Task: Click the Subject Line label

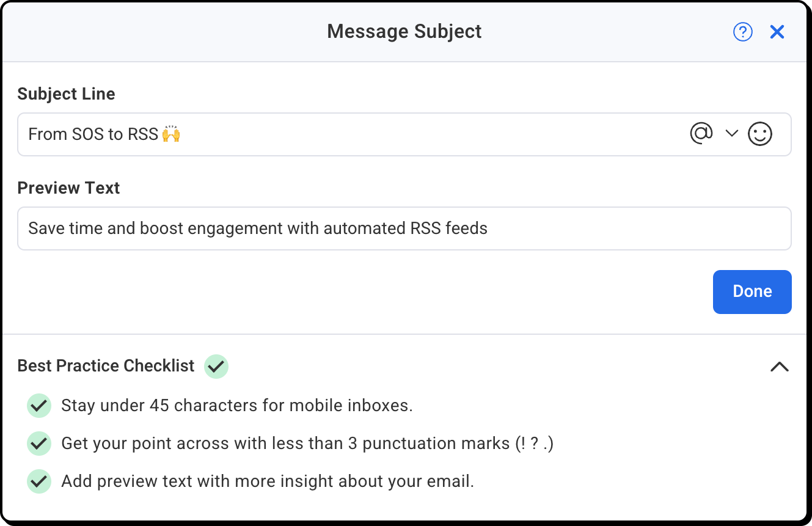Action: point(66,93)
